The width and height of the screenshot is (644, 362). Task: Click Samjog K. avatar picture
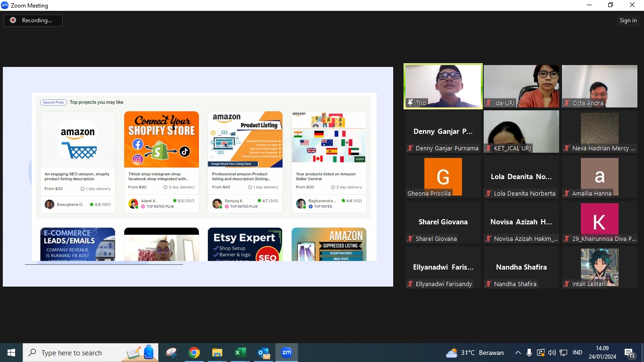[x=217, y=204]
